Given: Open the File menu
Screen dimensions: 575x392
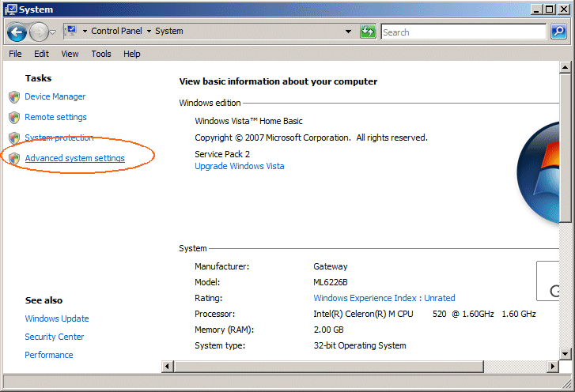Looking at the screenshot, I should [x=15, y=54].
